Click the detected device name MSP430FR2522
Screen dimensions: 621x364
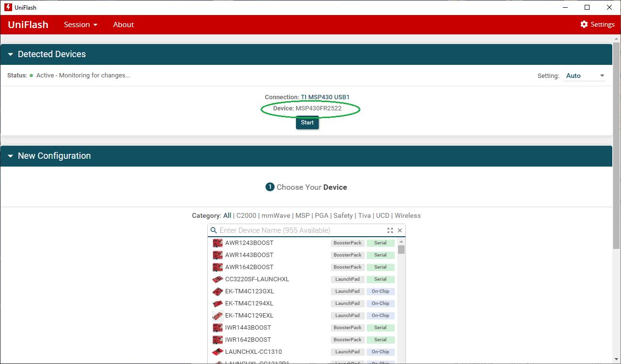click(x=319, y=108)
